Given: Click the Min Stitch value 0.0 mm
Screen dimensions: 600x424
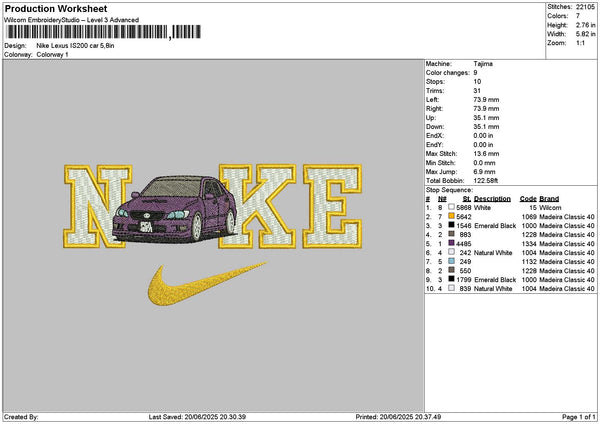Looking at the screenshot, I should (x=484, y=163).
